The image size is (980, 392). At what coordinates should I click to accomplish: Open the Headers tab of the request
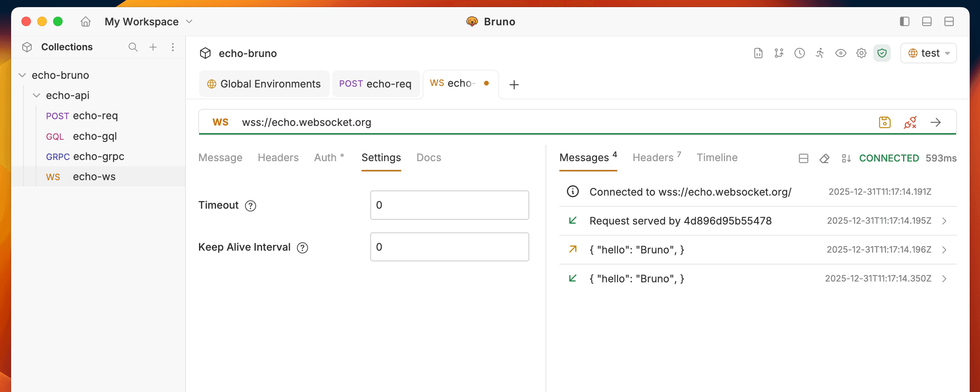click(x=278, y=158)
